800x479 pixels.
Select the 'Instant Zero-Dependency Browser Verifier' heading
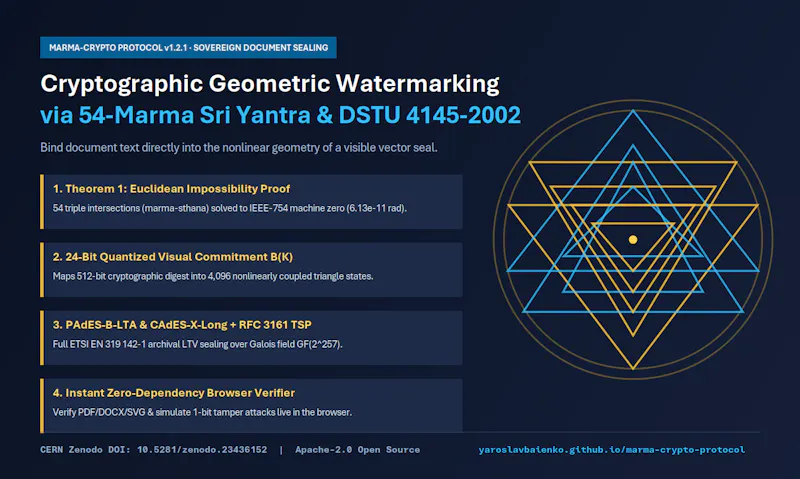174,393
